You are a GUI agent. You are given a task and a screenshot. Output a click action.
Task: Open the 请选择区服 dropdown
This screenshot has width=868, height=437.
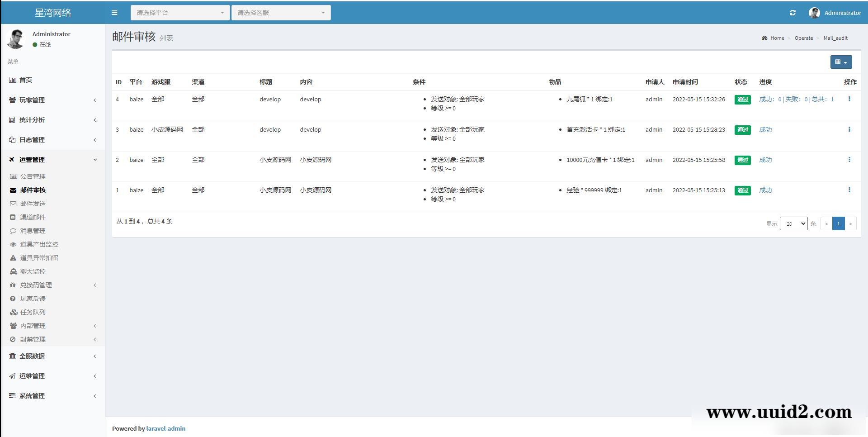pyautogui.click(x=280, y=13)
